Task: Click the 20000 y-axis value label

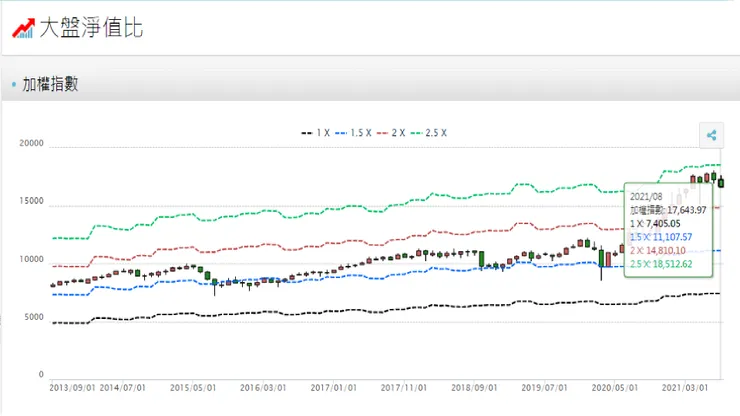Action: 33,143
